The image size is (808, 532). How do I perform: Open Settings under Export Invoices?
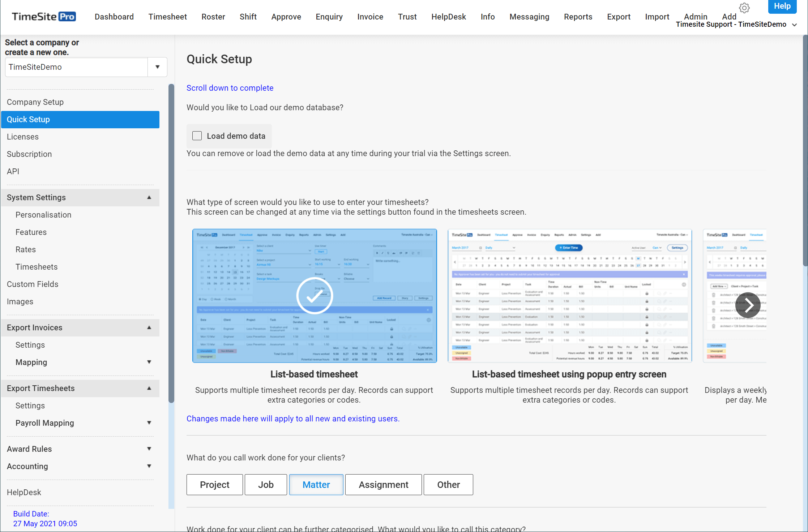click(x=30, y=345)
